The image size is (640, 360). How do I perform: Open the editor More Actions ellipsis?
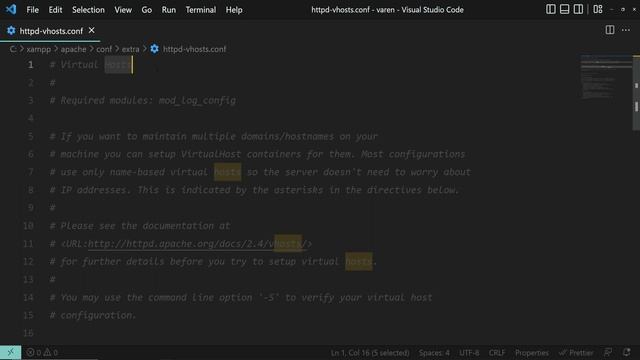(626, 30)
